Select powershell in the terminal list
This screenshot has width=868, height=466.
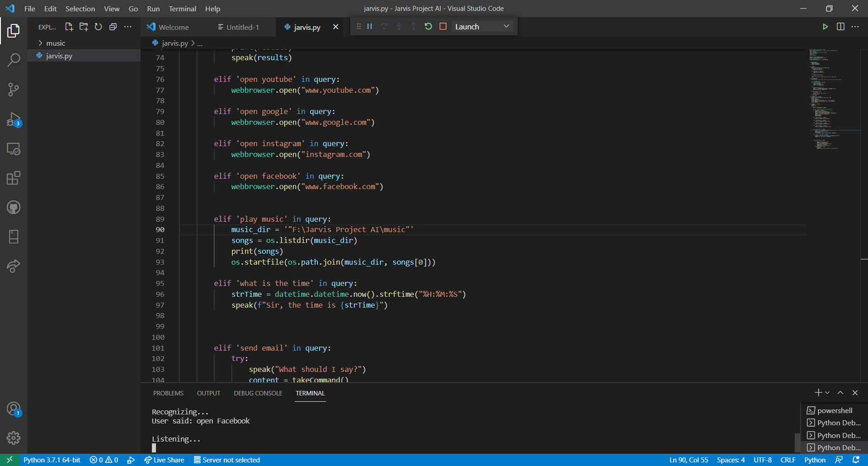835,410
